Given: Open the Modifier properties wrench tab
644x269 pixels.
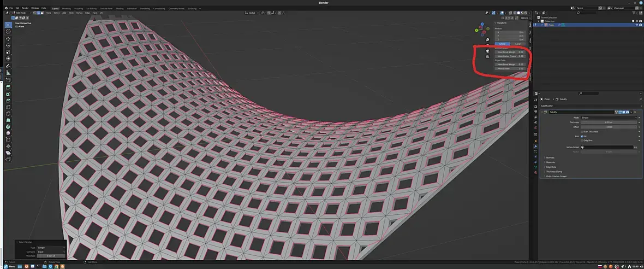Looking at the screenshot, I should [x=535, y=146].
